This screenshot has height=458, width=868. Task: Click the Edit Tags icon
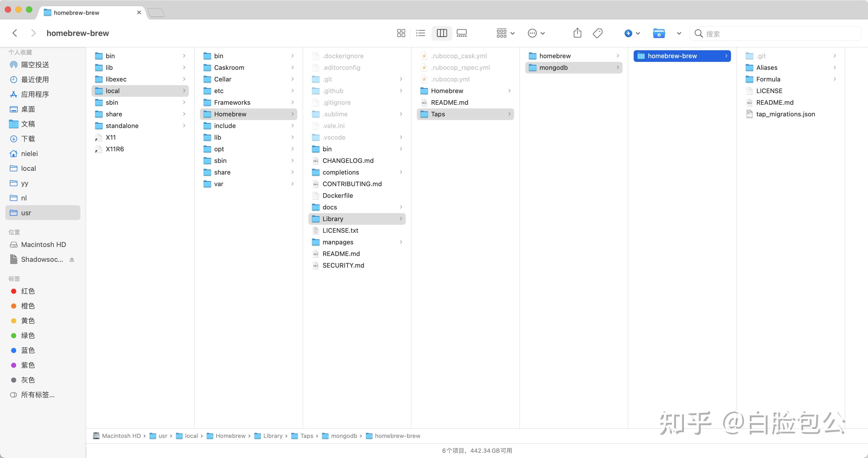click(597, 33)
